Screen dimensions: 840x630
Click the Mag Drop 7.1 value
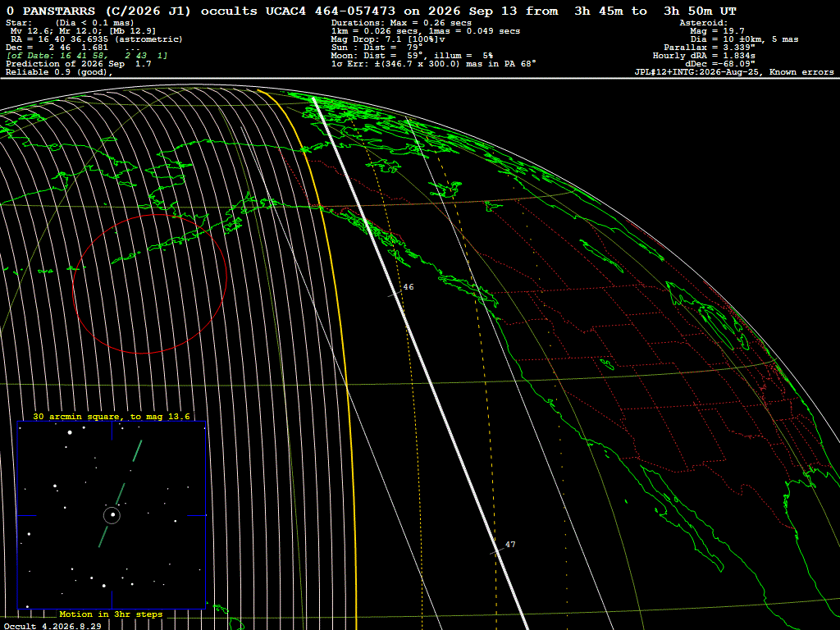(388, 39)
